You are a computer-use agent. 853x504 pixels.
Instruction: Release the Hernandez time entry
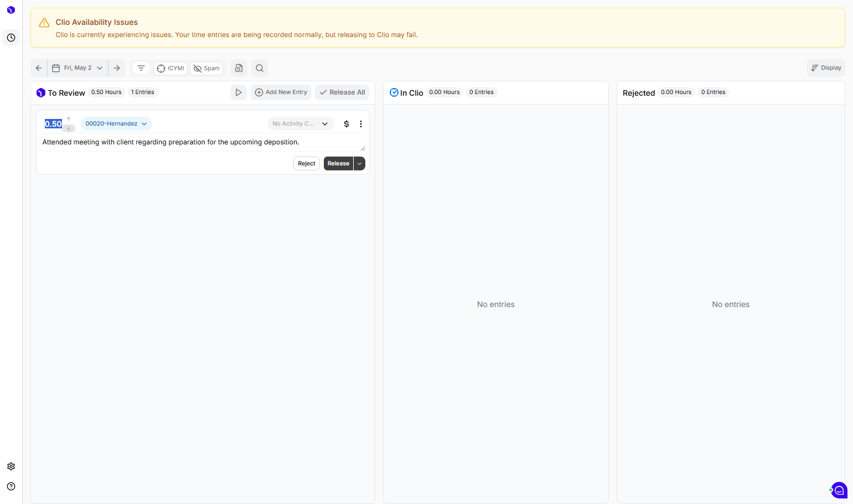338,164
